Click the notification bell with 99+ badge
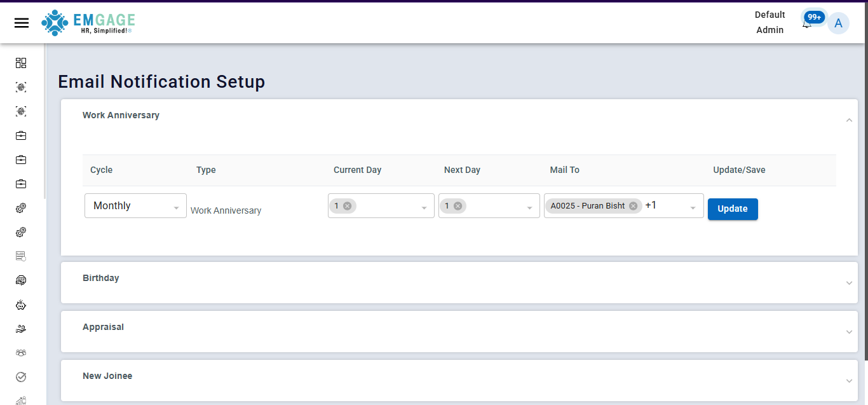Image resolution: width=868 pixels, height=405 pixels. pyautogui.click(x=807, y=24)
